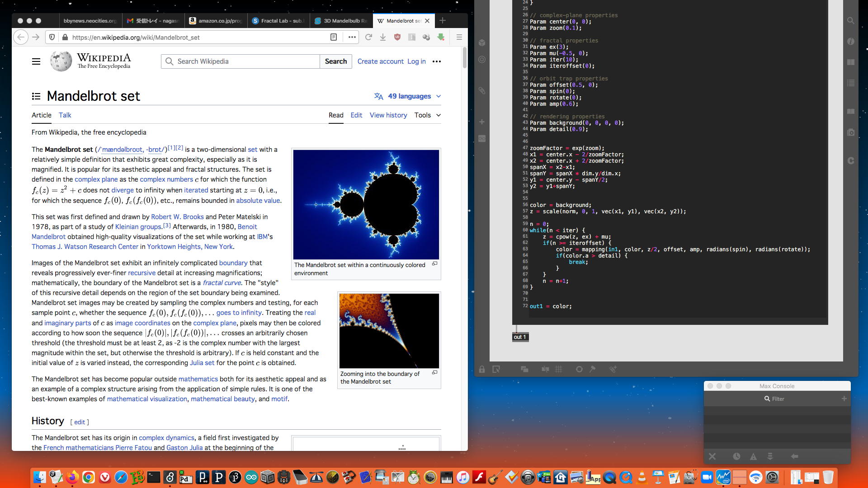The image size is (868, 488).
Task: Click the uBlock Origin extension icon
Action: [x=397, y=38]
